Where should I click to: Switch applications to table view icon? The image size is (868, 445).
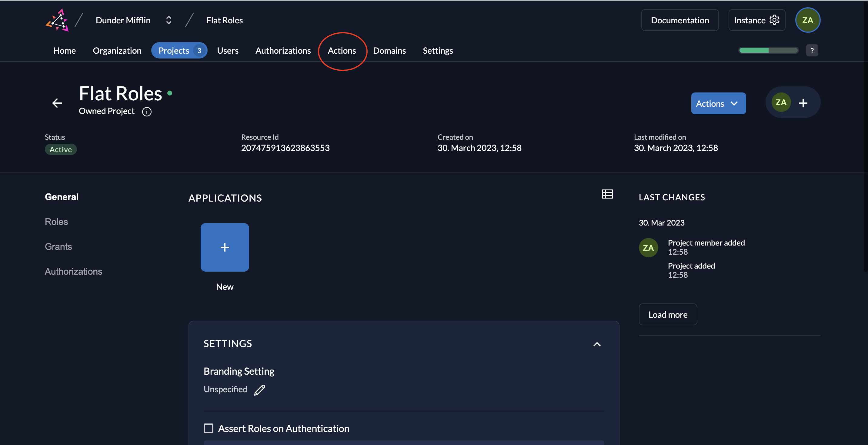pyautogui.click(x=607, y=194)
